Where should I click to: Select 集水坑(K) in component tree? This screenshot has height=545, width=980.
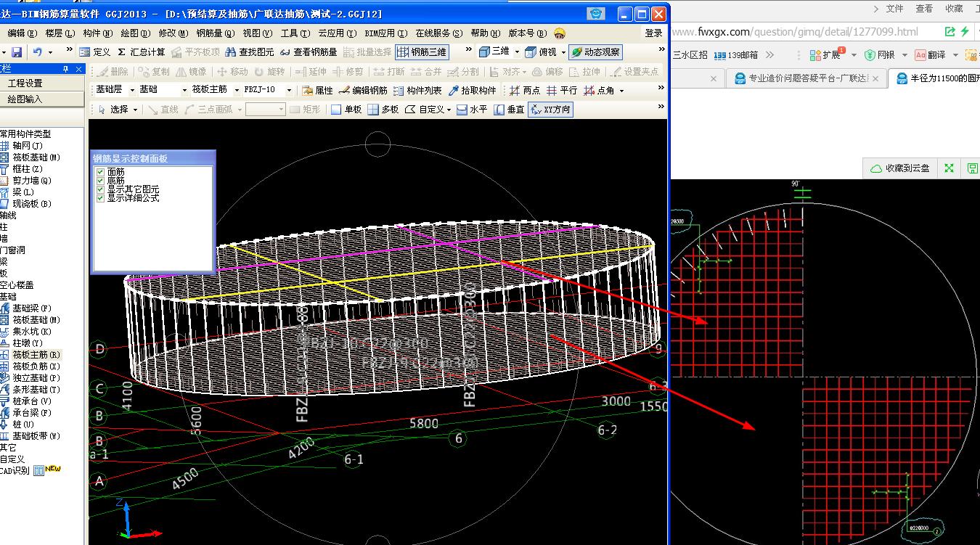click(27, 332)
